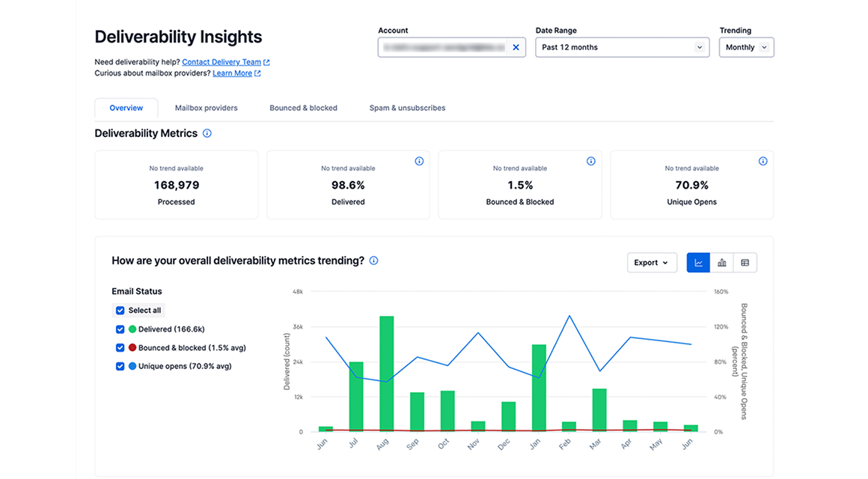This screenshot has width=868, height=479.
Task: Click info icon on Bounced & Blocked card
Action: pyautogui.click(x=591, y=161)
